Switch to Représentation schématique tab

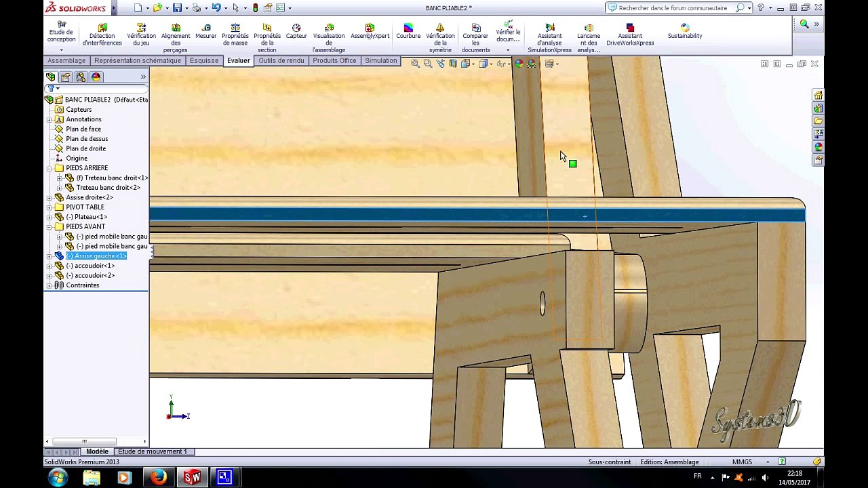(138, 61)
